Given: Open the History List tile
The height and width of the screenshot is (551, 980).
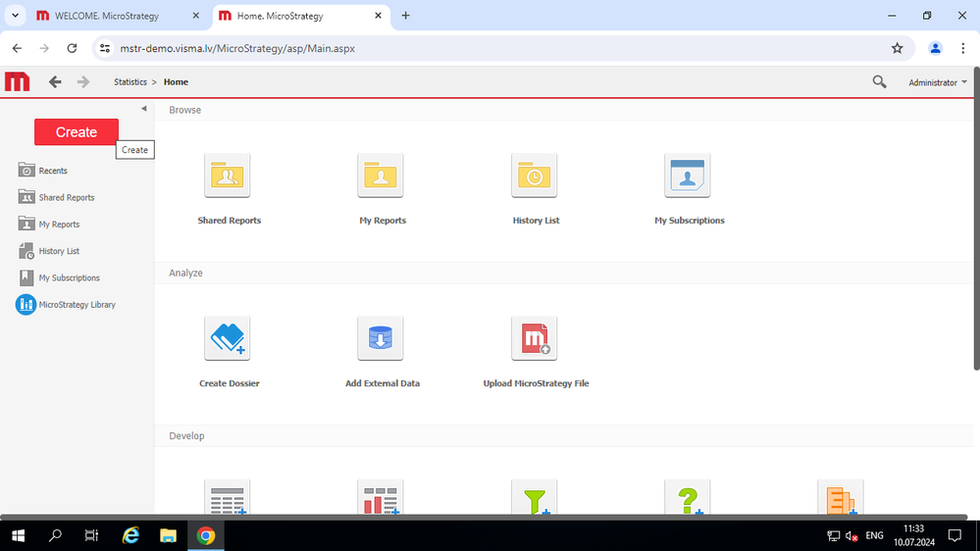Looking at the screenshot, I should 535,175.
